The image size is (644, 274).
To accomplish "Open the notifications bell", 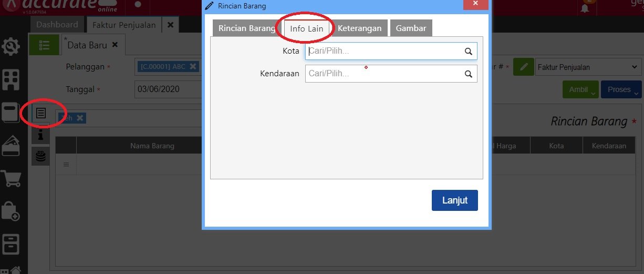I will click(585, 7).
